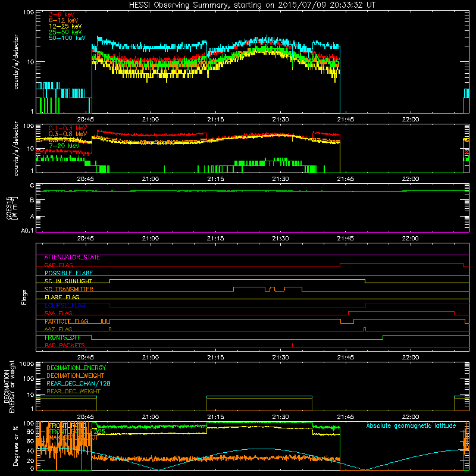Click the 21:00 tick under the MeV panel
Viewport: 476px width, 476px height.
click(x=151, y=179)
